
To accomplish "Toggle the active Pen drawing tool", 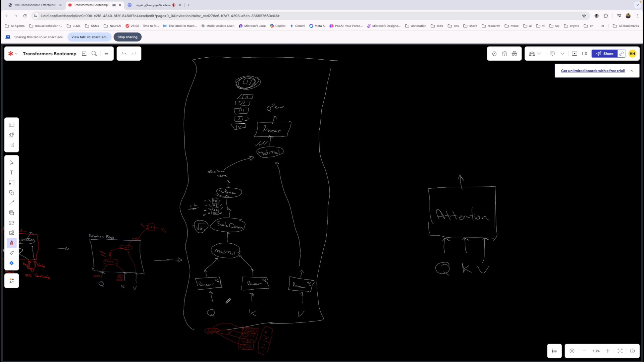I will tap(11, 243).
